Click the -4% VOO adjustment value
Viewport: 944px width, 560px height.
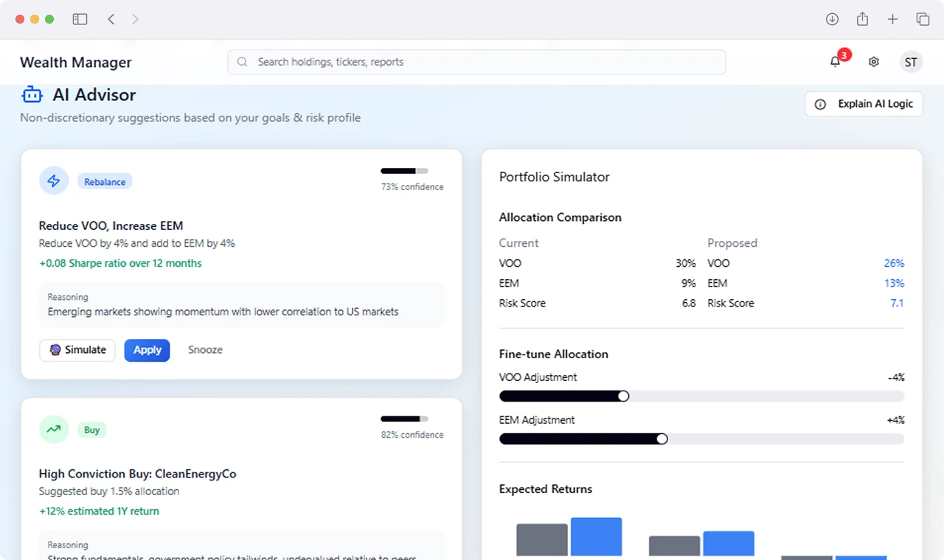pyautogui.click(x=896, y=377)
